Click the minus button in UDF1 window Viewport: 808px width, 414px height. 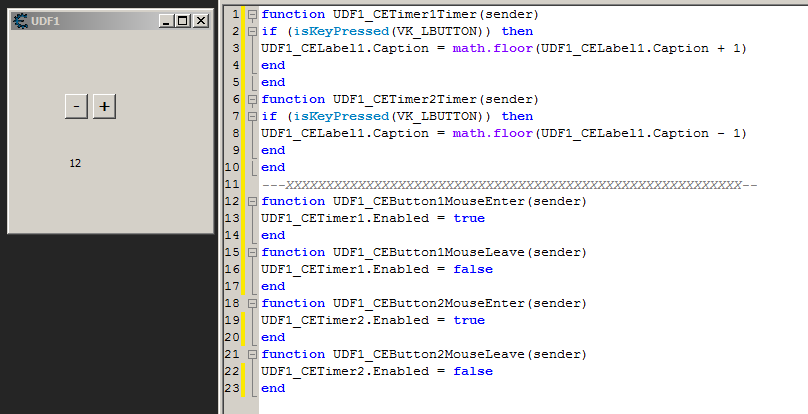coord(76,107)
